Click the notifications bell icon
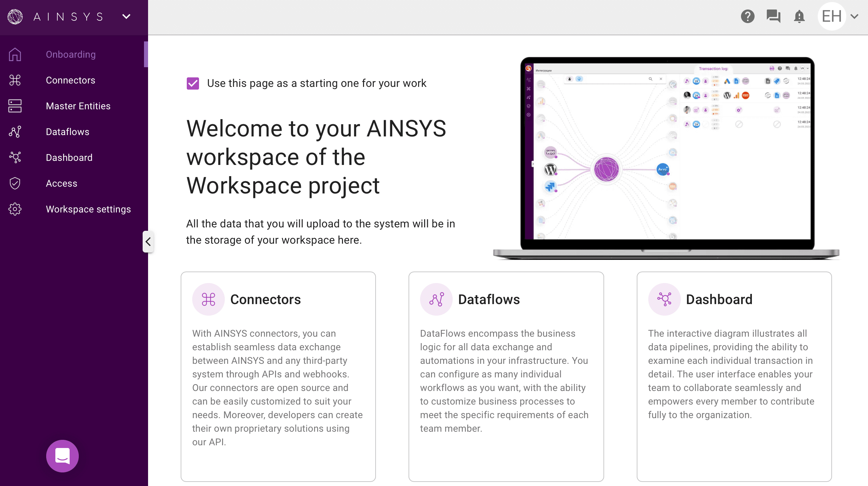The image size is (868, 486). click(x=799, y=16)
